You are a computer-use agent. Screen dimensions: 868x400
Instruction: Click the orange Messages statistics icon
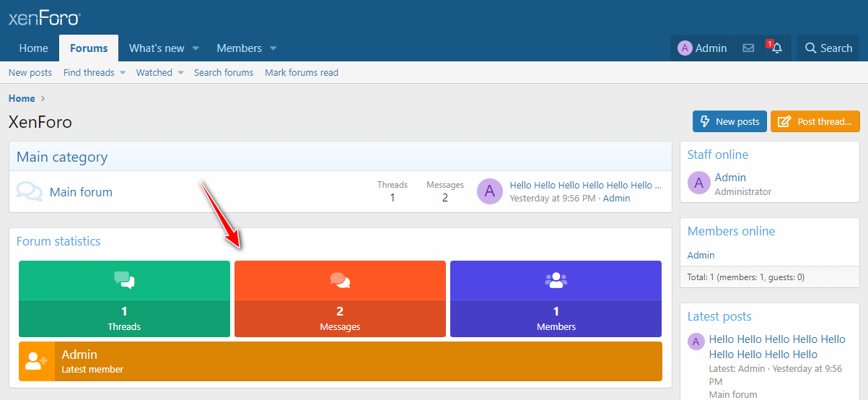340,280
